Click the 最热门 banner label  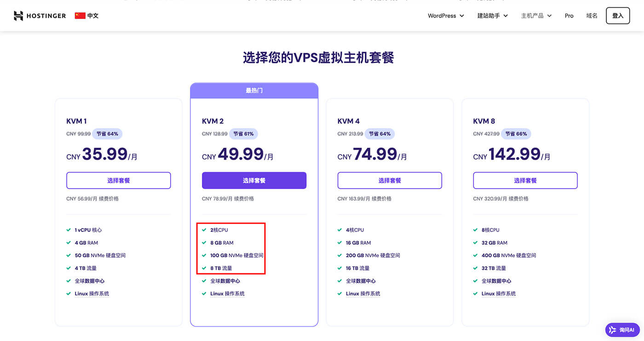254,91
